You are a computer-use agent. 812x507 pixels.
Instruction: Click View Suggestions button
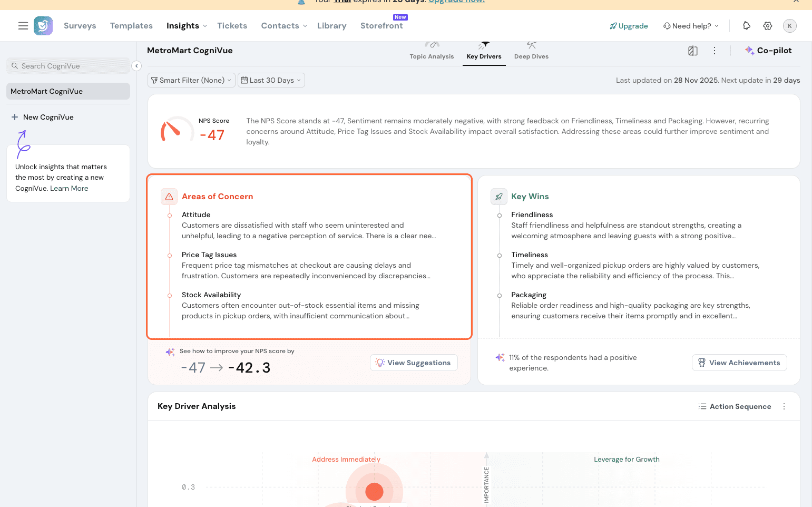[414, 363]
